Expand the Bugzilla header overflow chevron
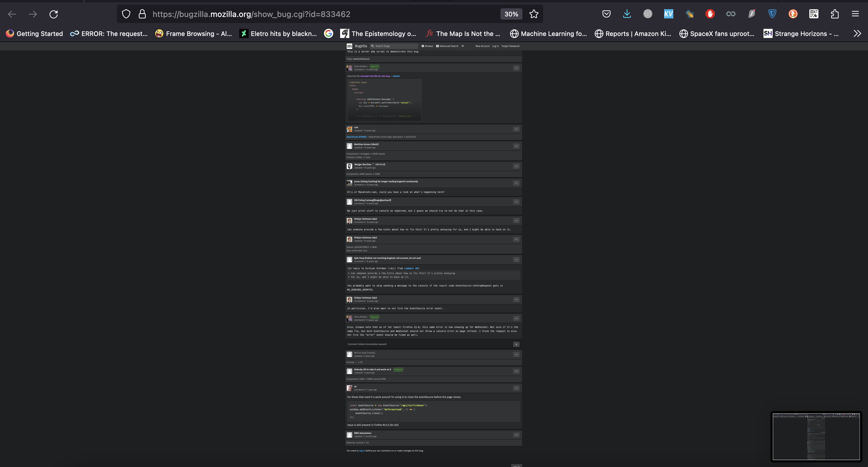 pyautogui.click(x=463, y=46)
